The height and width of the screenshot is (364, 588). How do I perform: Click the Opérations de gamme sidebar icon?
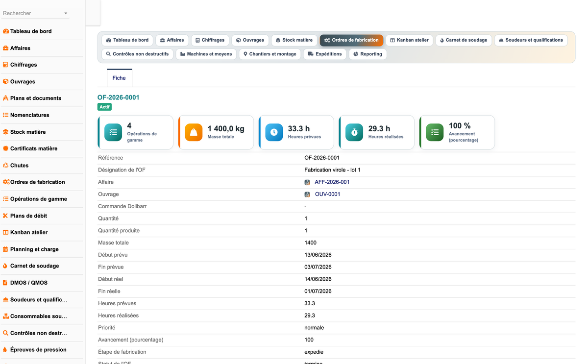tap(6, 199)
